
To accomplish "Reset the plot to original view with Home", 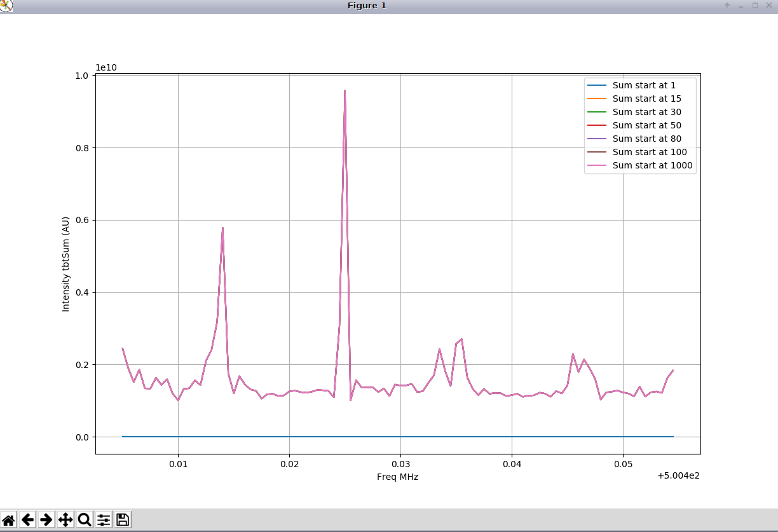I will [9, 520].
